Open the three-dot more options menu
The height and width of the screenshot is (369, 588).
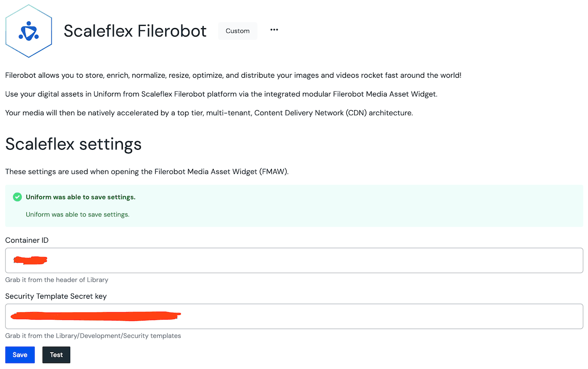click(x=274, y=30)
